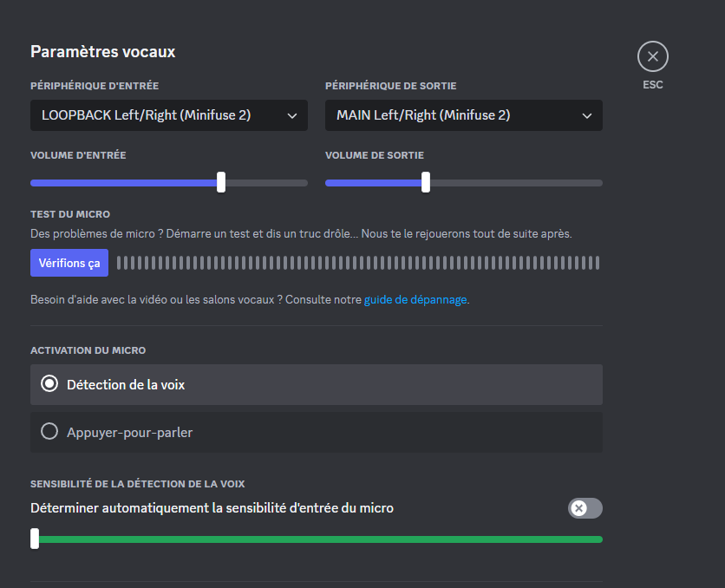This screenshot has width=725, height=588.
Task: Open the guide de dépannage link
Action: (415, 300)
